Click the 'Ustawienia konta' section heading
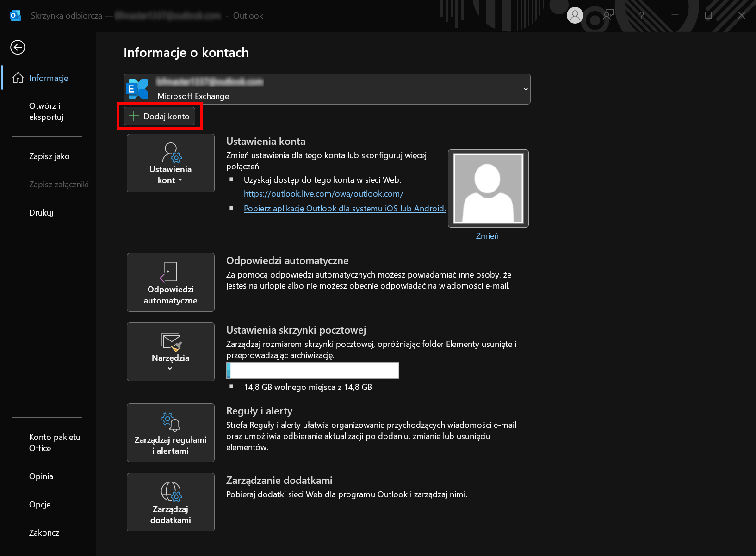756x556 pixels. [x=266, y=142]
